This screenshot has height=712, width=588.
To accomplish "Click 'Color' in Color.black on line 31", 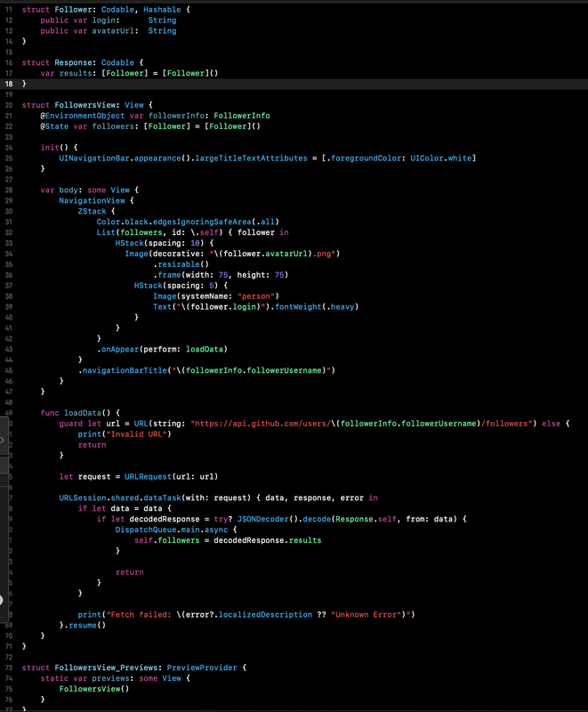I will tap(108, 222).
